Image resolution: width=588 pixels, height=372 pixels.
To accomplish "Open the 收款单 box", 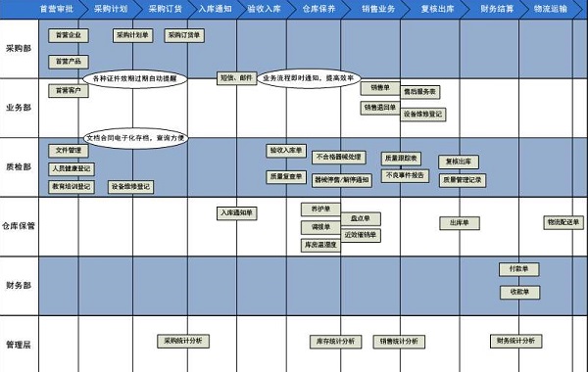I will point(519,292).
